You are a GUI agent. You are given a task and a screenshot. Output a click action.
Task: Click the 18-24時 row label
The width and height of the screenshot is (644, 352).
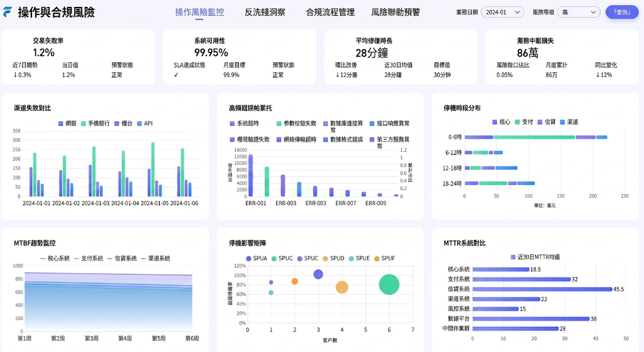pyautogui.click(x=452, y=183)
